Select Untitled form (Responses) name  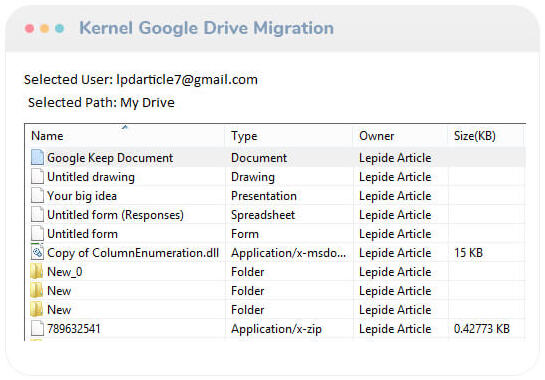coord(115,215)
